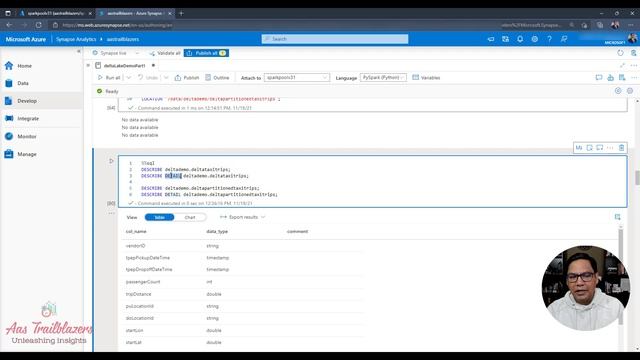Convert cell to Markdown with Md icon
Image resolution: width=640 pixels, height=360 pixels.
point(578,148)
